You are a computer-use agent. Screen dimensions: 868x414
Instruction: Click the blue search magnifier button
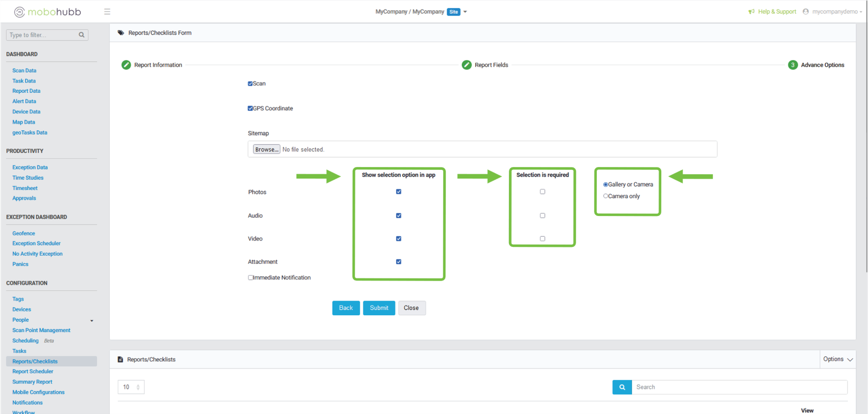[622, 387]
